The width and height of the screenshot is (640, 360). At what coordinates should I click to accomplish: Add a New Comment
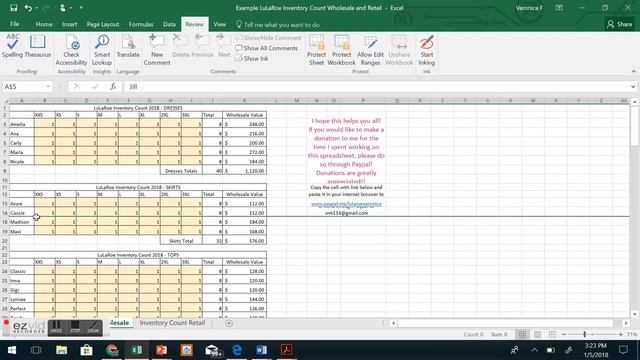157,50
